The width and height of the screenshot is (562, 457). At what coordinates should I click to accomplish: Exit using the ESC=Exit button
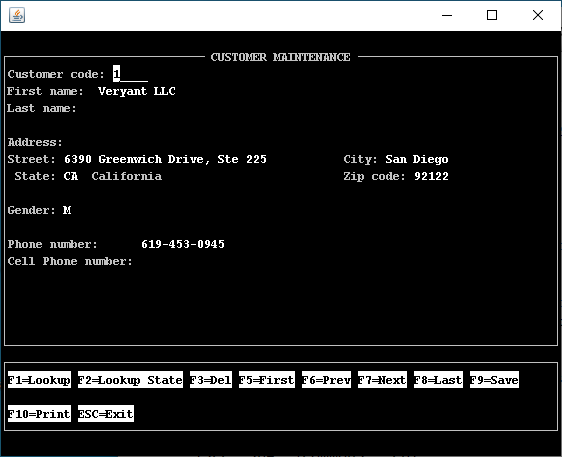(x=106, y=414)
